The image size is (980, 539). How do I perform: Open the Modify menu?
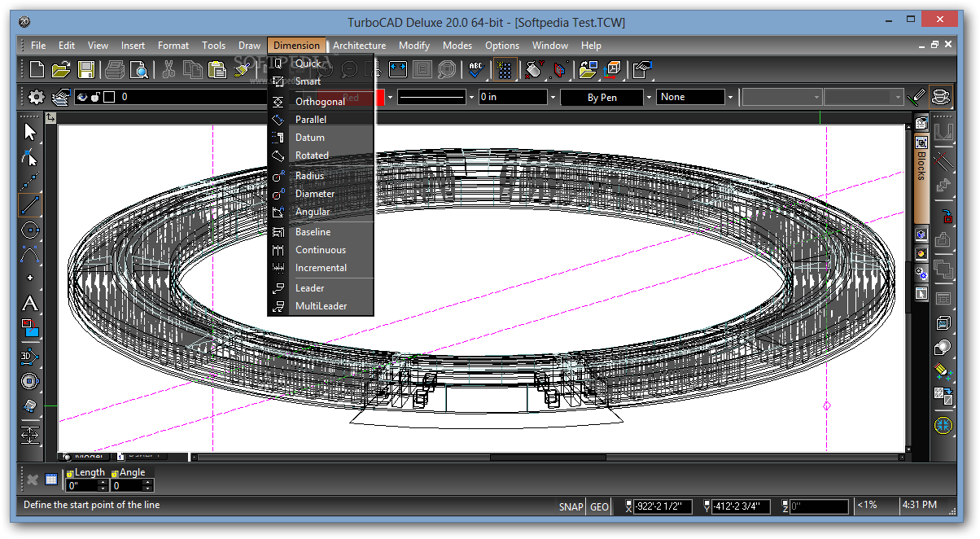click(x=414, y=46)
